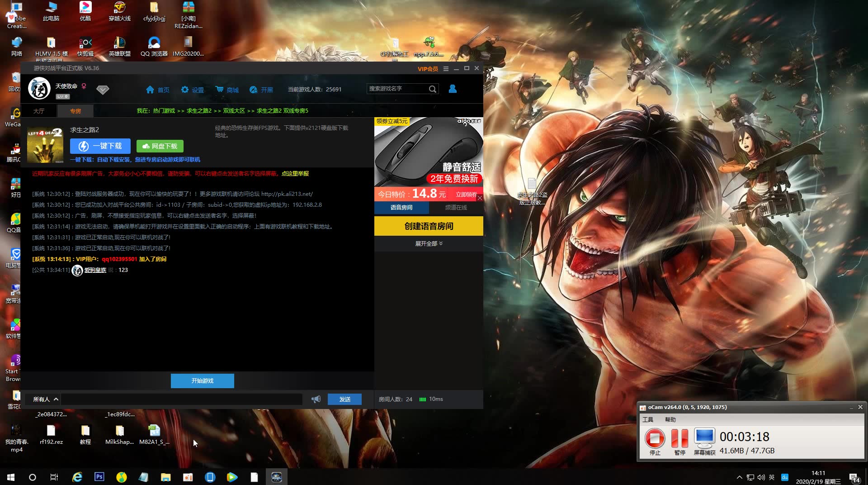Expand all voice rooms (展开全部)
The width and height of the screenshot is (868, 485).
pyautogui.click(x=429, y=243)
